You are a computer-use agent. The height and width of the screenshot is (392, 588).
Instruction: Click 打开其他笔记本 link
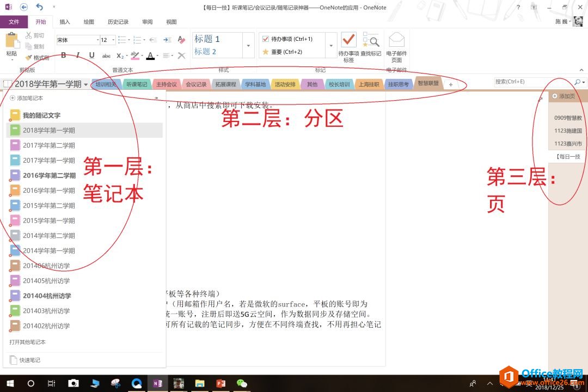pyautogui.click(x=28, y=342)
